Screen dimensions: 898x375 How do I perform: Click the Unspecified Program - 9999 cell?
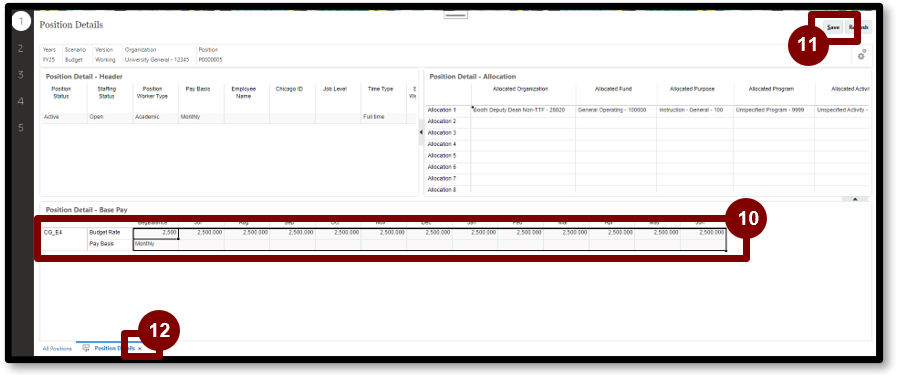point(774,109)
